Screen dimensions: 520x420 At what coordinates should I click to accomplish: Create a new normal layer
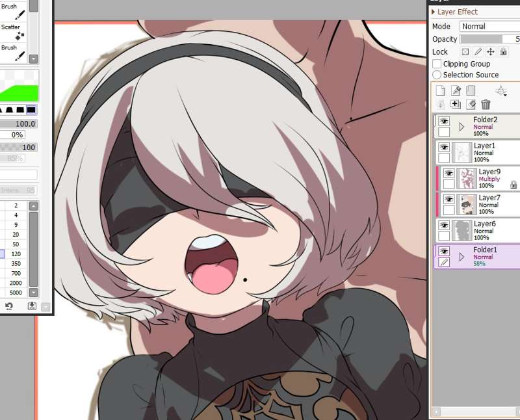click(x=441, y=90)
